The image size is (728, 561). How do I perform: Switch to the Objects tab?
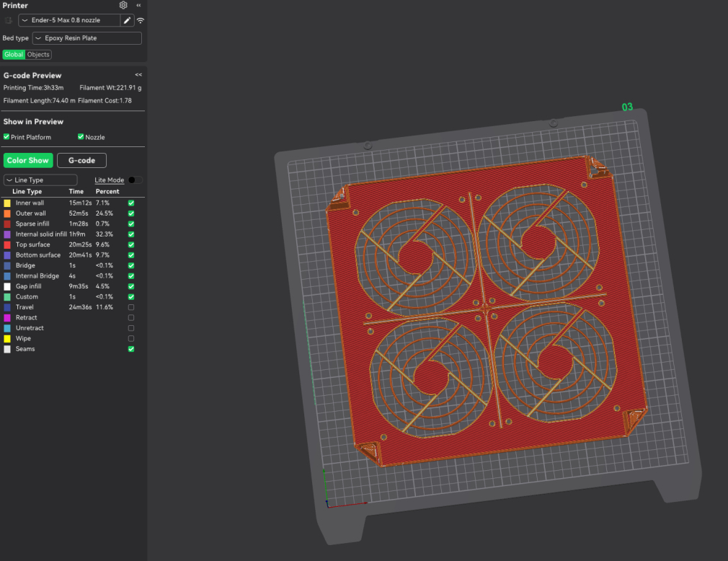(x=38, y=55)
